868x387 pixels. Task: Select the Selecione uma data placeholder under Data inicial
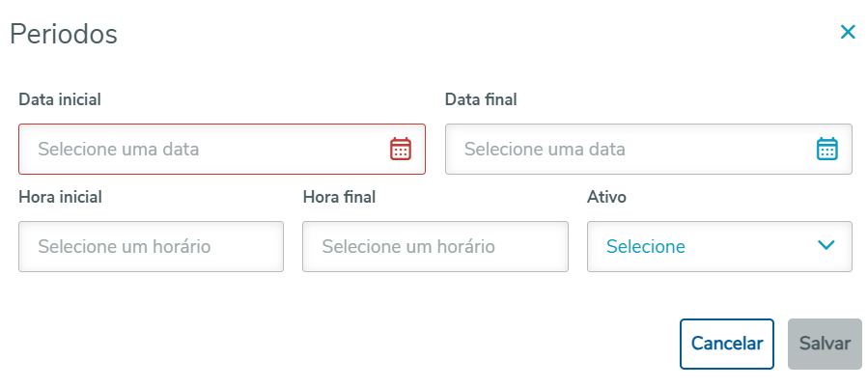coord(119,150)
